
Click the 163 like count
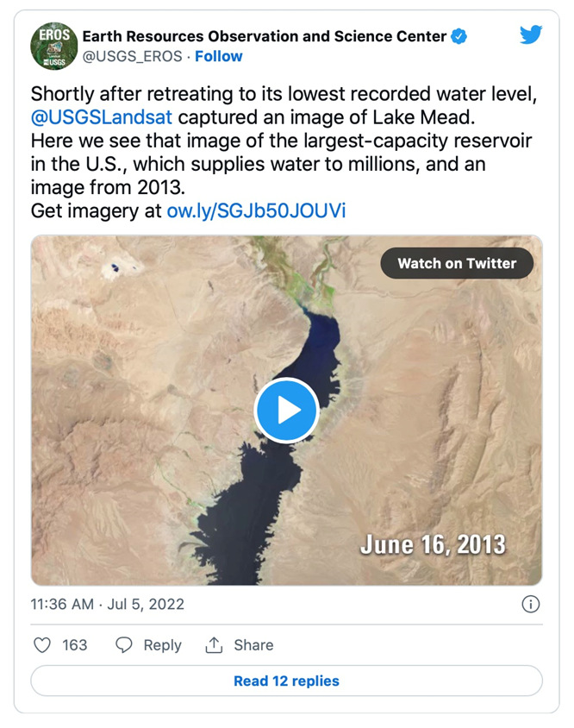point(75,645)
